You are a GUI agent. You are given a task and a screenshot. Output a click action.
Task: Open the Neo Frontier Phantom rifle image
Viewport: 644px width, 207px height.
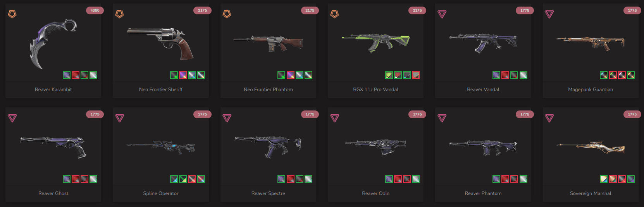(x=268, y=43)
